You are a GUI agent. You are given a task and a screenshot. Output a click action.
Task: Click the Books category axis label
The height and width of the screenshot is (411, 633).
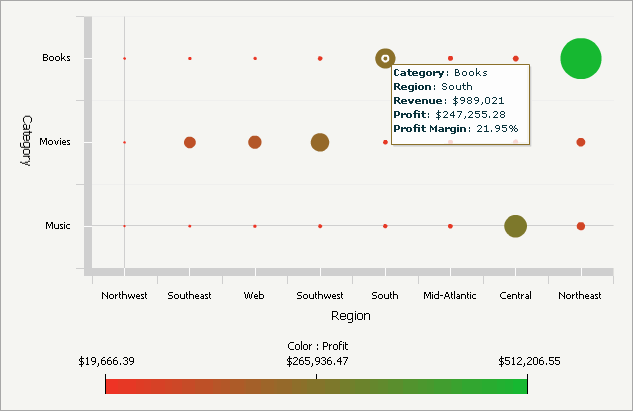pyautogui.click(x=56, y=58)
